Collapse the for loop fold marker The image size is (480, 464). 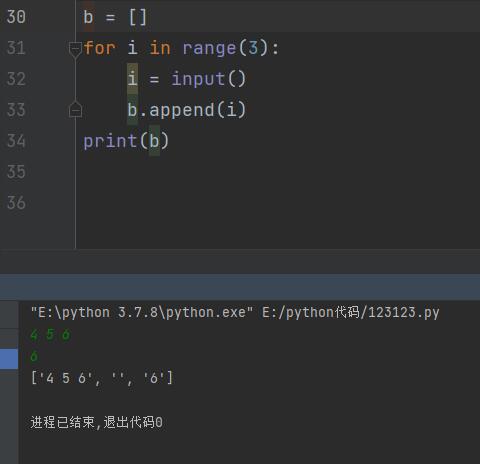point(75,50)
